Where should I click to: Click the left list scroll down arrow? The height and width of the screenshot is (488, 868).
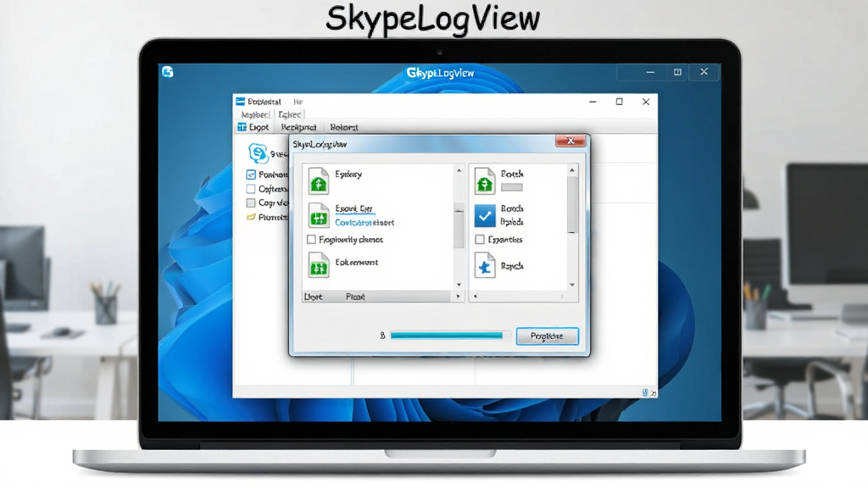click(x=459, y=285)
